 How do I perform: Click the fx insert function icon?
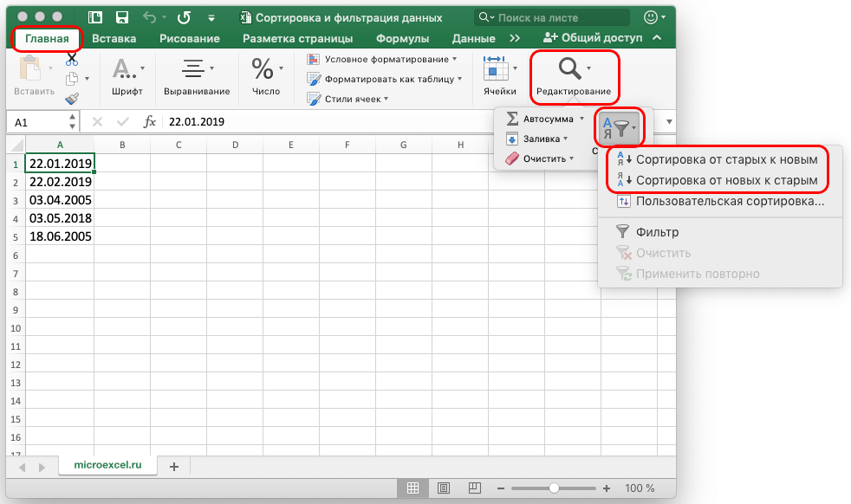pos(149,121)
